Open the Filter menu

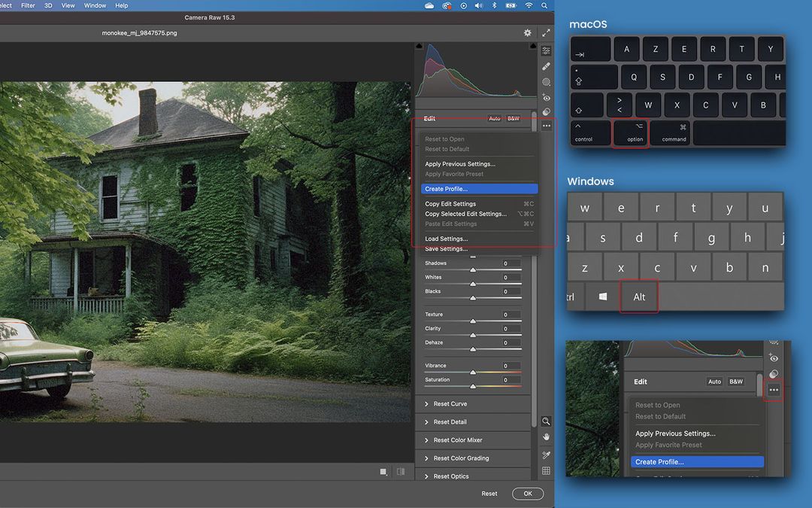tap(28, 5)
